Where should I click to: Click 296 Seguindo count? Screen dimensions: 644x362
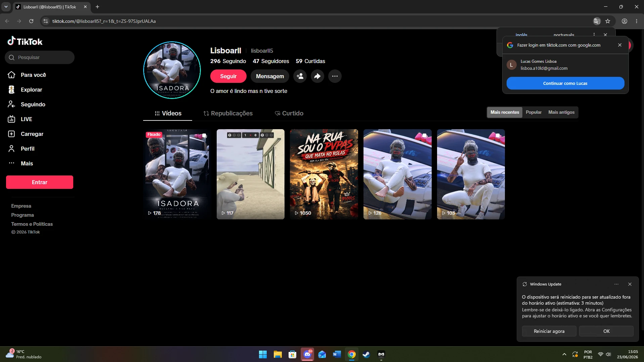pyautogui.click(x=228, y=61)
